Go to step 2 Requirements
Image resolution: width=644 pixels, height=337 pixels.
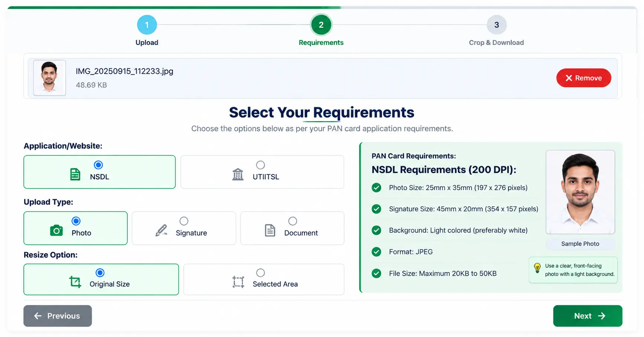321,25
